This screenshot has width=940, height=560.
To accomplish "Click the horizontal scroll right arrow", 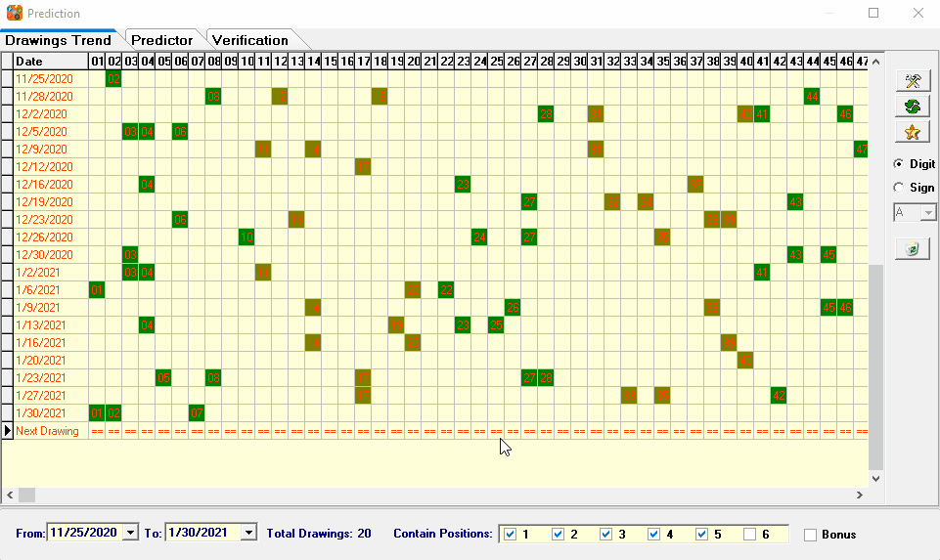I will coord(860,495).
